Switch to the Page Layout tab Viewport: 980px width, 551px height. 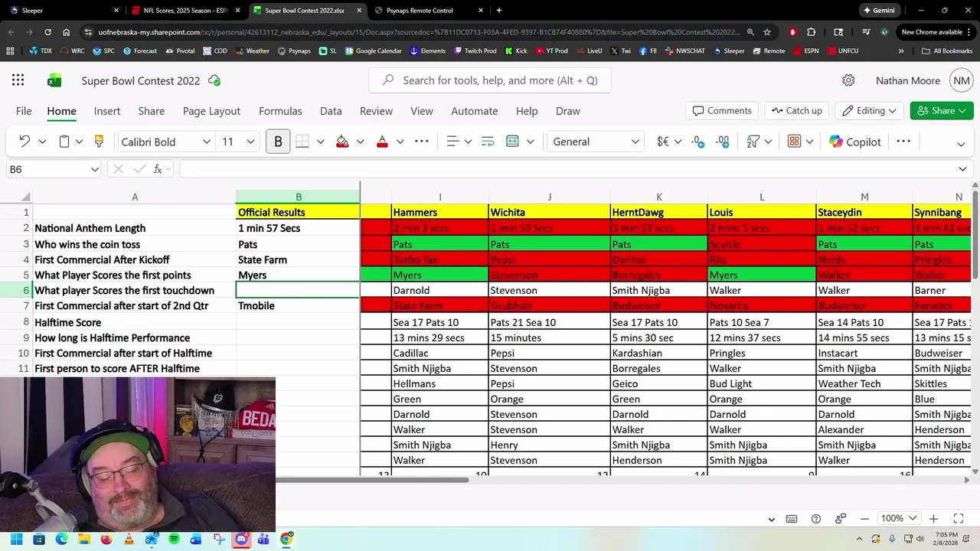click(211, 111)
